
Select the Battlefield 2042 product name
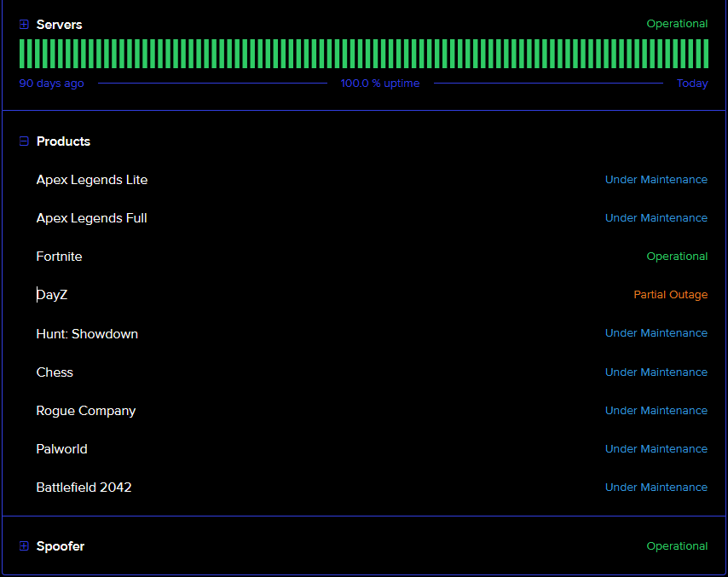pos(84,488)
